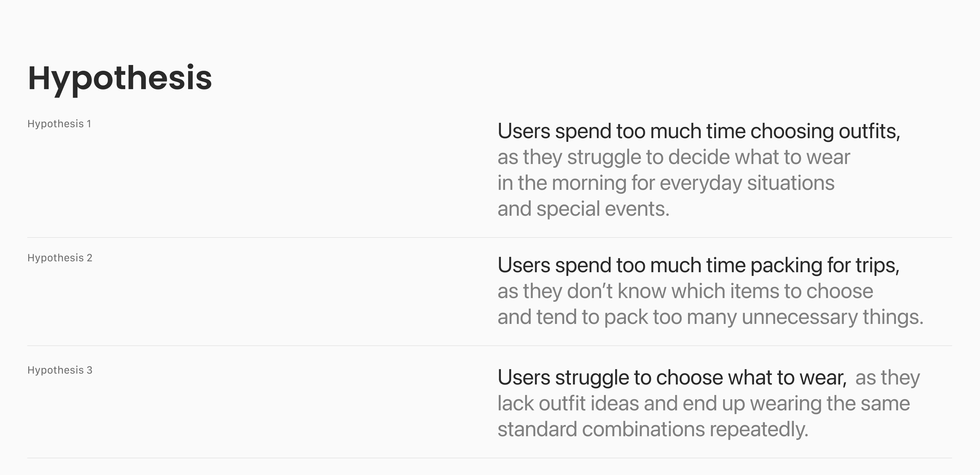Click the line "standard combinations repeatedly."

point(652,429)
